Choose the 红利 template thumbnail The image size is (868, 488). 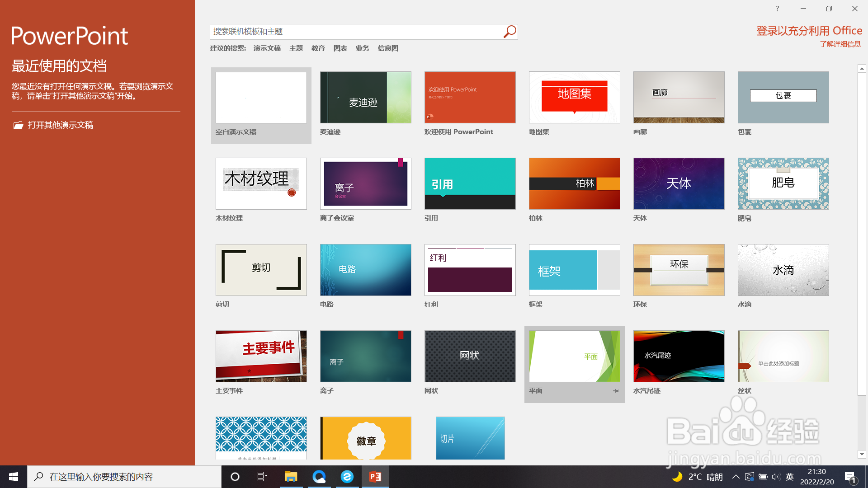click(470, 270)
